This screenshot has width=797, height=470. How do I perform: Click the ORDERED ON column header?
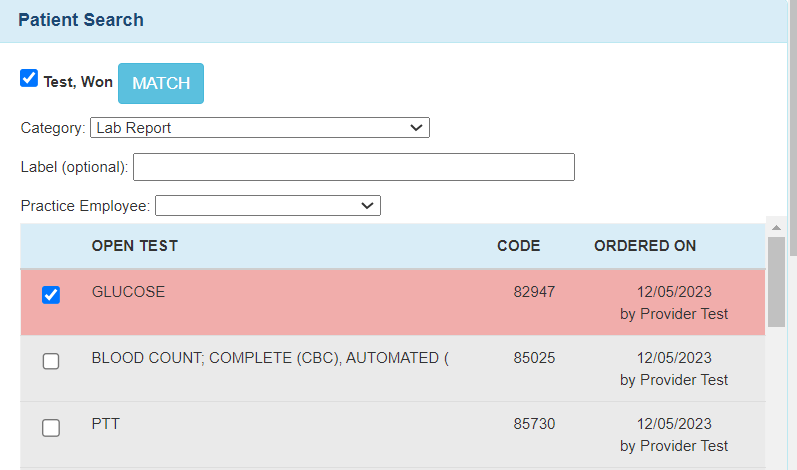[x=645, y=246]
